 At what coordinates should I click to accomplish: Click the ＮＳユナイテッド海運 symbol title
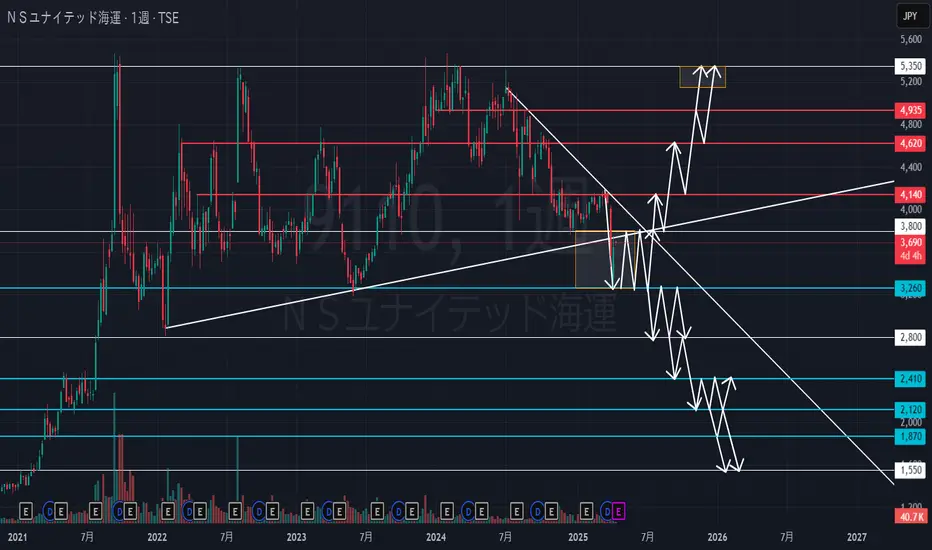tap(62, 18)
